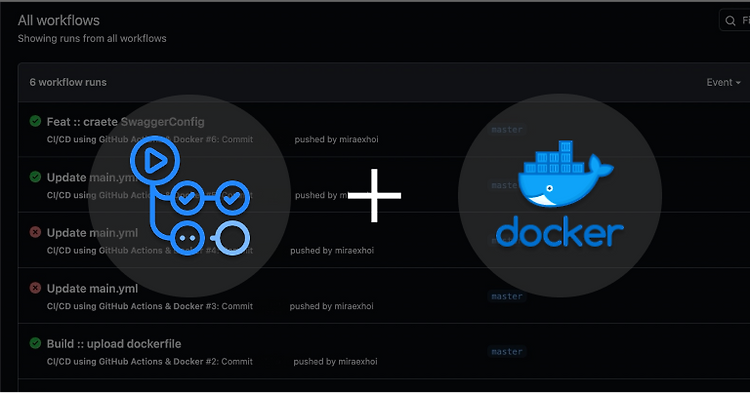Viewport: 750px width, 393px height.
Task: Open the Build :: upload dockerfile run
Action: pos(114,344)
